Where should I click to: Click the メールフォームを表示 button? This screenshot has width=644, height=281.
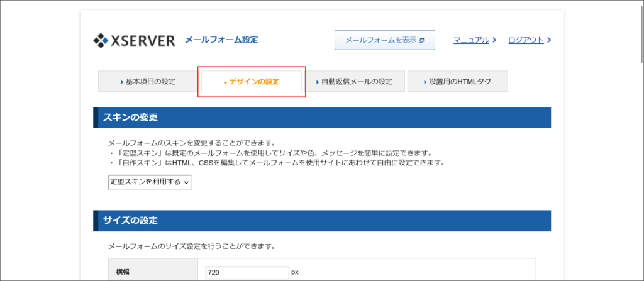point(384,40)
